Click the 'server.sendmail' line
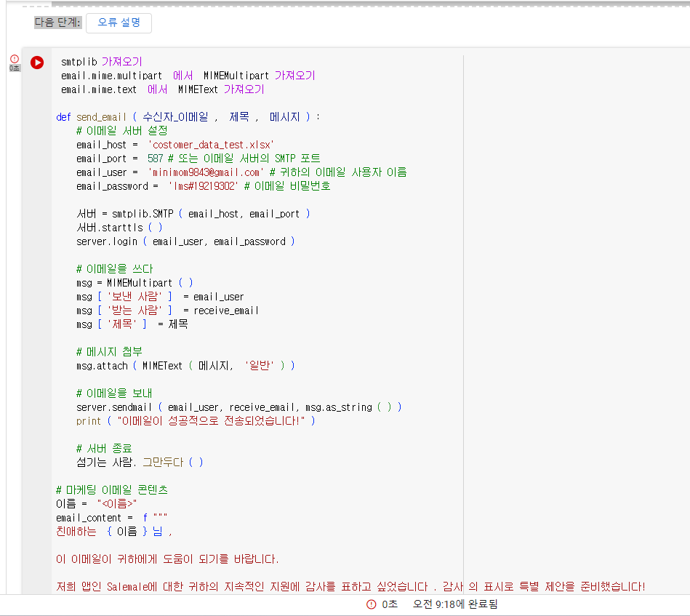Screen dimensions: 690x616 [x=239, y=407]
